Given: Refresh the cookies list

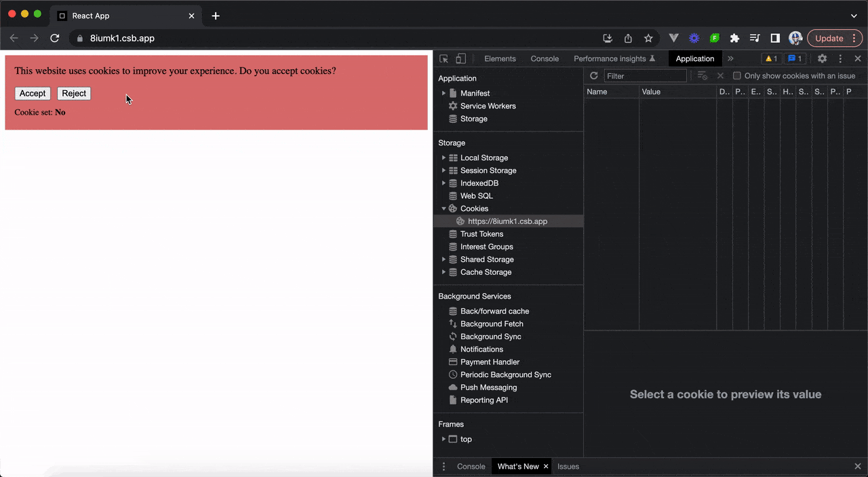Looking at the screenshot, I should (x=593, y=75).
